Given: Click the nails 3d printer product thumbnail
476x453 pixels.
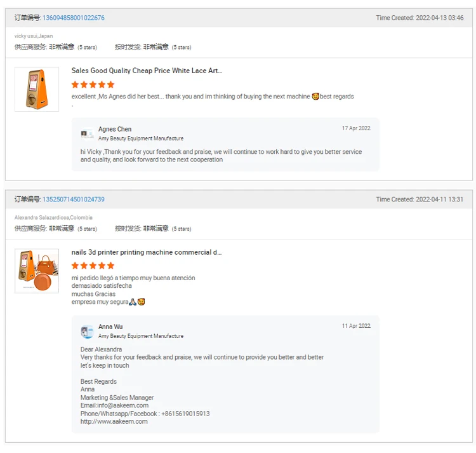Looking at the screenshot, I should tap(37, 271).
